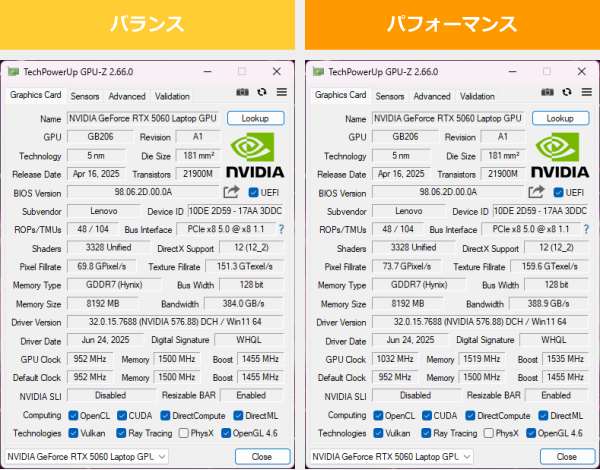
Task: Click NVIDIA logo in right GPU-Z window
Action: point(560,155)
